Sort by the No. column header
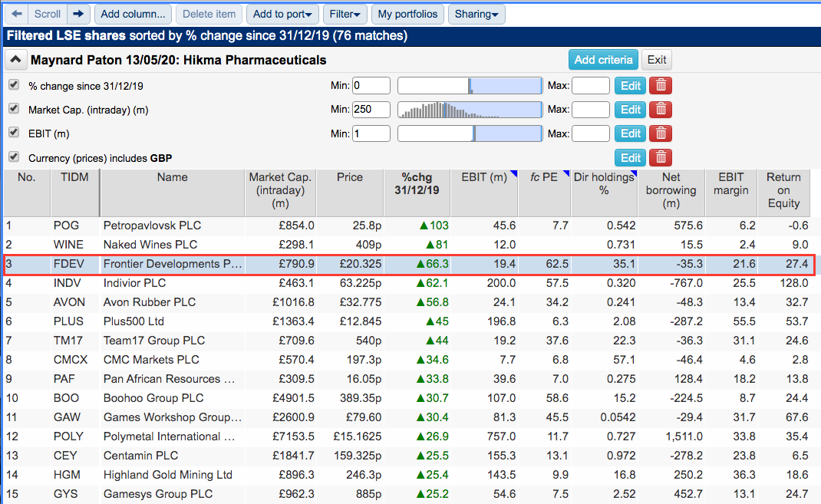Image resolution: width=821 pixels, height=504 pixels. 27,193
